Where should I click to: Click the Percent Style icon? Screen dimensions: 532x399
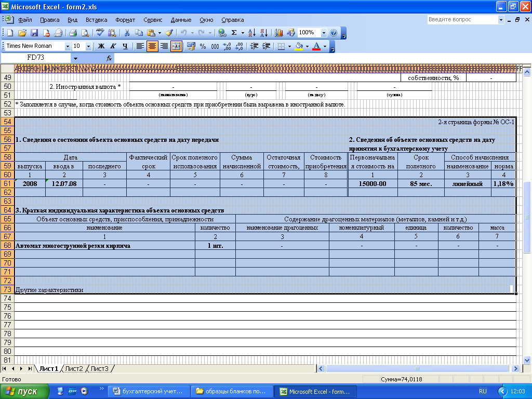tap(203, 46)
